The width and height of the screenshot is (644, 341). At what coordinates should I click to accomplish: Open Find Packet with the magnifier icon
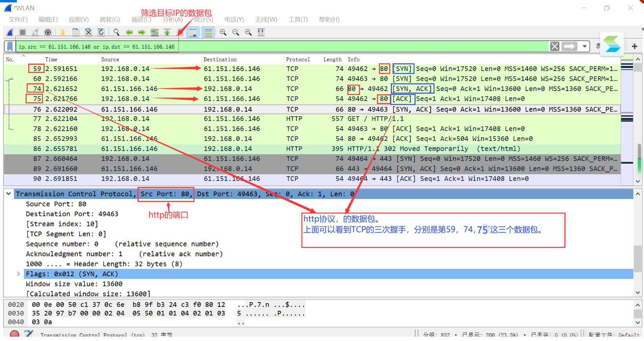(116, 33)
